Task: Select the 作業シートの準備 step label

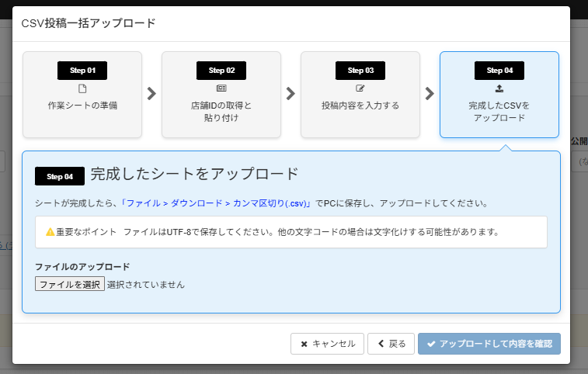Action: [x=82, y=105]
